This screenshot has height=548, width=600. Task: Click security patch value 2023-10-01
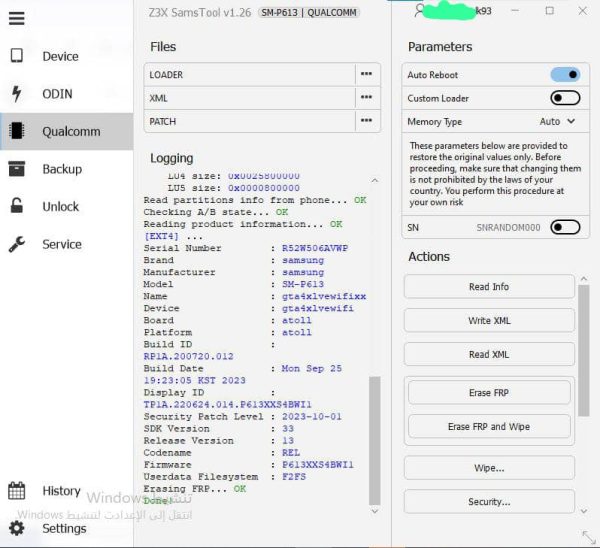coord(312,416)
